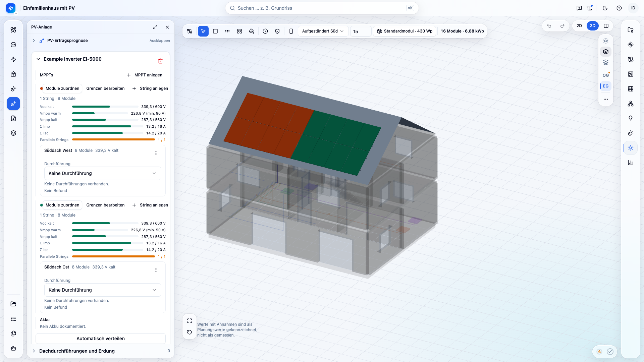
Task: Expand PV-Anlage panel with diagonal arrows icon
Action: [x=155, y=27]
